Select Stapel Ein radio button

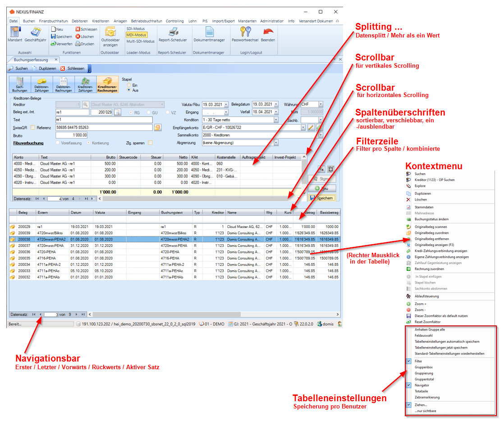129,85
